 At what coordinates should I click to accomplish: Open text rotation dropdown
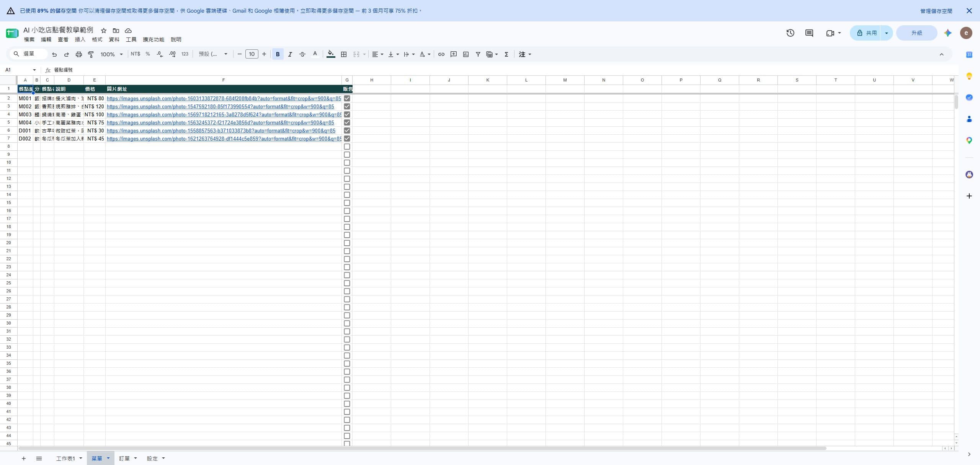coord(425,54)
